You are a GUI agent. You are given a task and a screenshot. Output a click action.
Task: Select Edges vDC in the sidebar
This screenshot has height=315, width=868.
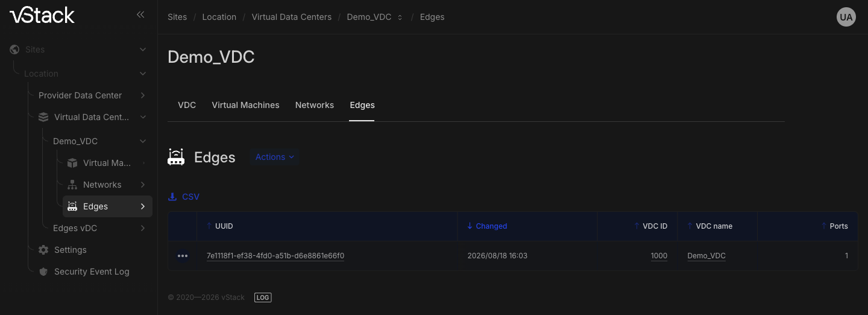(75, 228)
